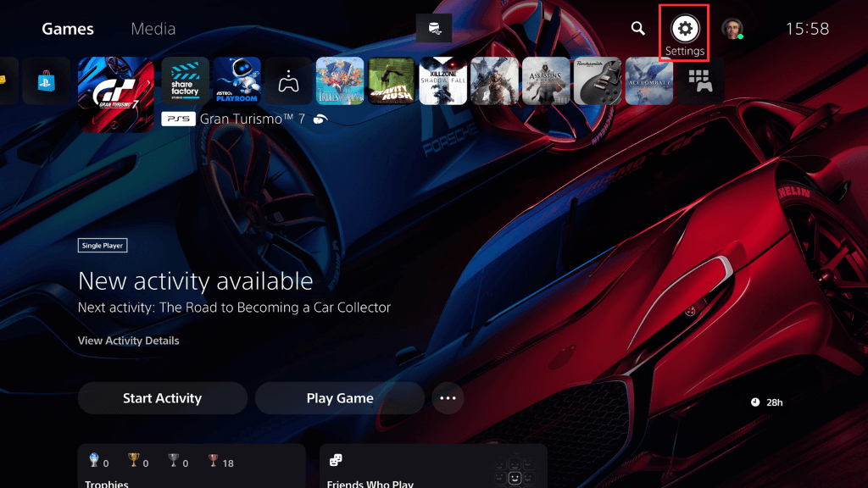This screenshot has height=488, width=868.
Task: Switch to the Media tab
Action: point(153,29)
